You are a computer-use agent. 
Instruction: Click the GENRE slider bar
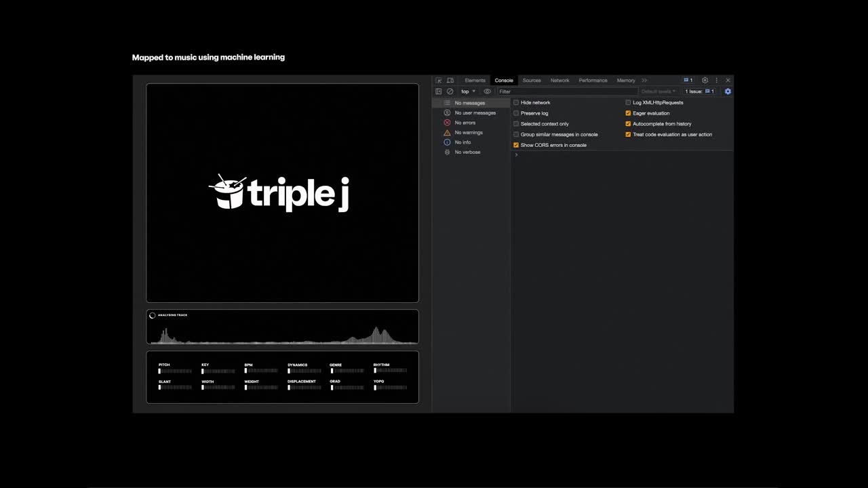(x=347, y=371)
